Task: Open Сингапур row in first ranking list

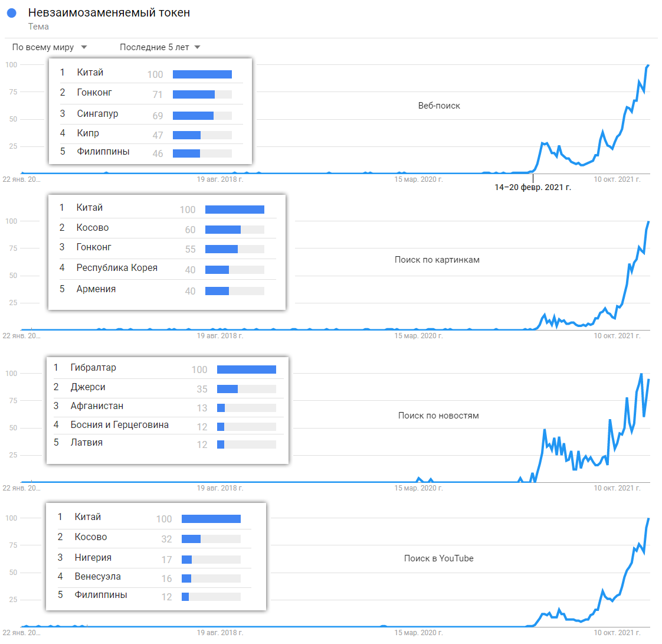Action: coord(150,114)
